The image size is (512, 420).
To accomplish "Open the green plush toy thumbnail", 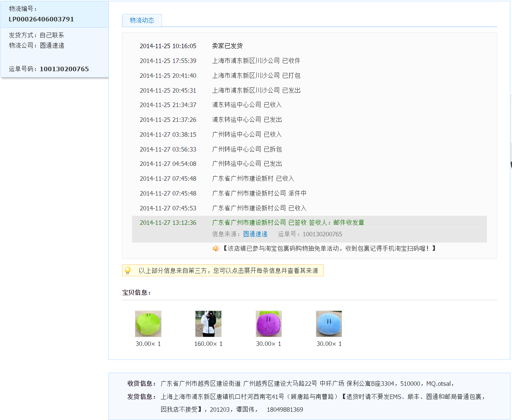I will 148,324.
